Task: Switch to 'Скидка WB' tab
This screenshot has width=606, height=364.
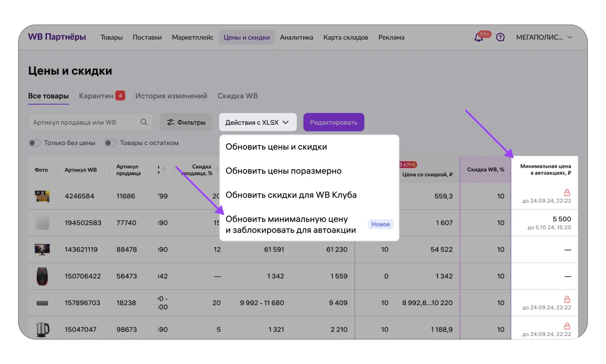Action: [x=237, y=96]
